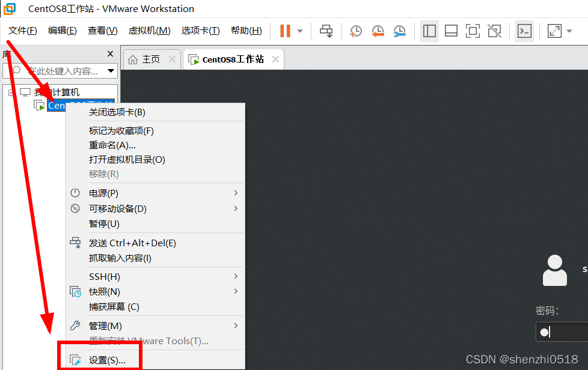Viewport: 588px width, 370px height.
Task: Close the library panel
Action: point(110,54)
